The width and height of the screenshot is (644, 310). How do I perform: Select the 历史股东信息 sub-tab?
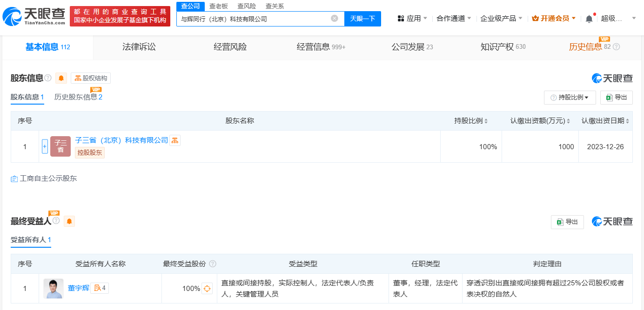pos(78,97)
